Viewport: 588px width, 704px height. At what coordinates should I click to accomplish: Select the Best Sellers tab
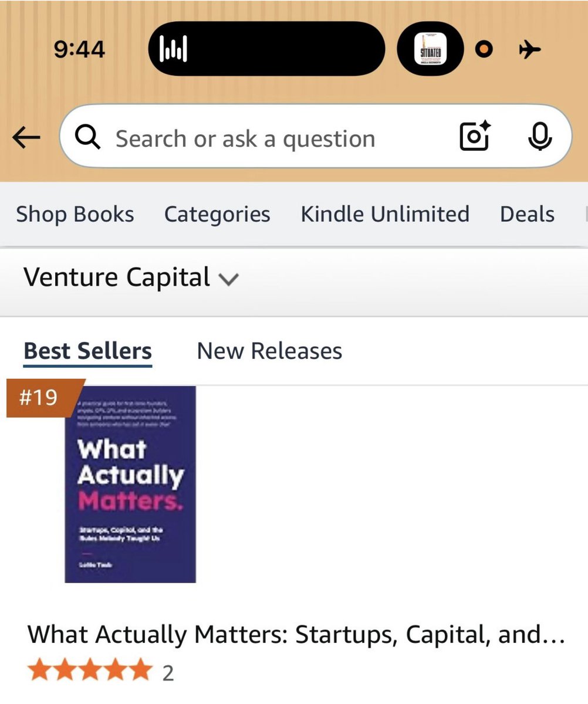pos(87,351)
